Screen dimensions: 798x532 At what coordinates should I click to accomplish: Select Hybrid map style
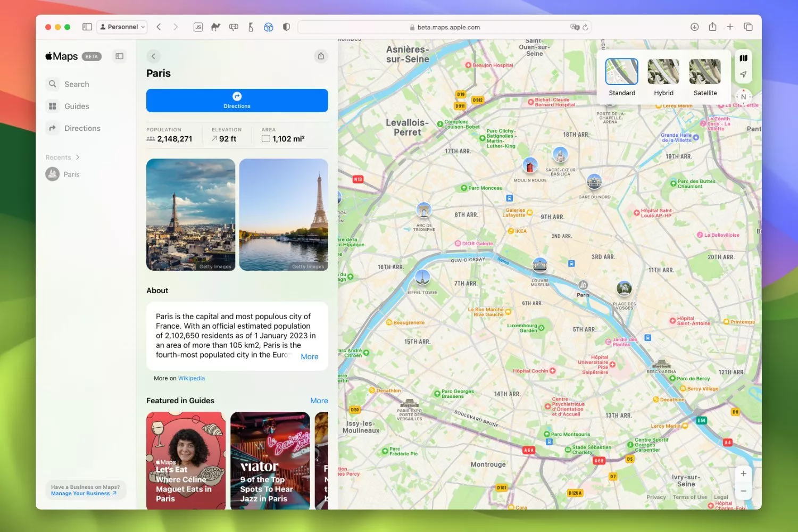point(663,78)
